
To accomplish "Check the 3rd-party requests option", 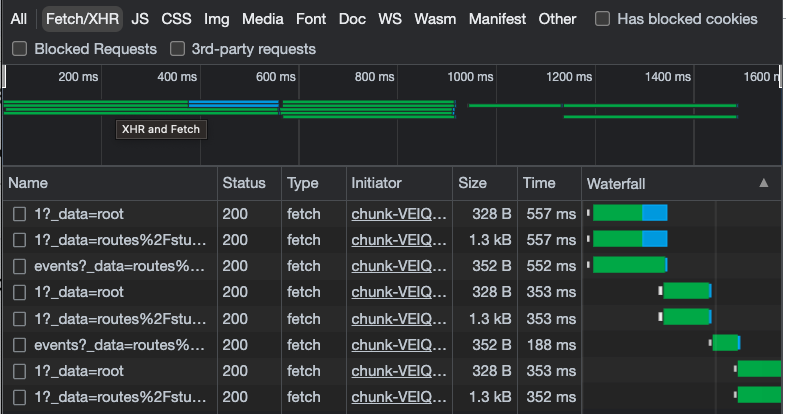I will click(177, 49).
